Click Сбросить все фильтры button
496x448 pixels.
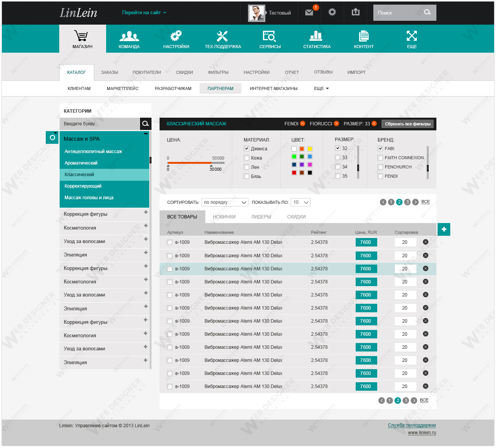point(408,124)
